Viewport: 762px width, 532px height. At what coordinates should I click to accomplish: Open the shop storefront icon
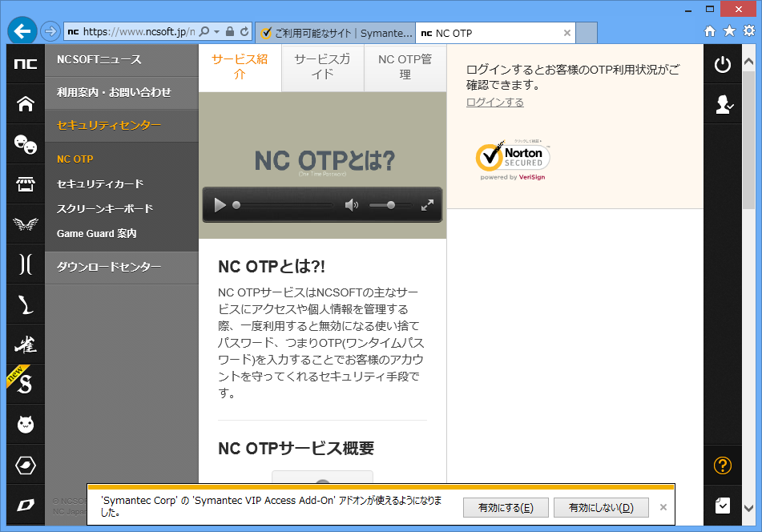[x=26, y=184]
